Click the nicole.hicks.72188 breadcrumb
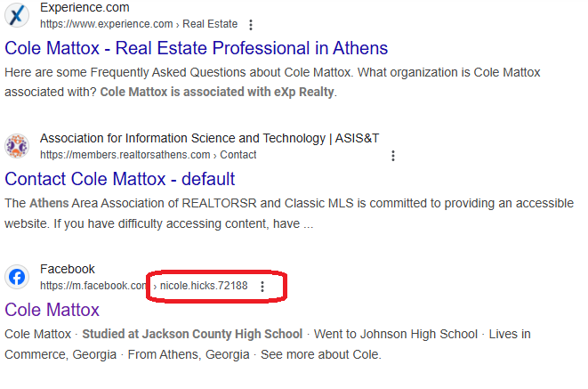588x389 pixels. [204, 286]
